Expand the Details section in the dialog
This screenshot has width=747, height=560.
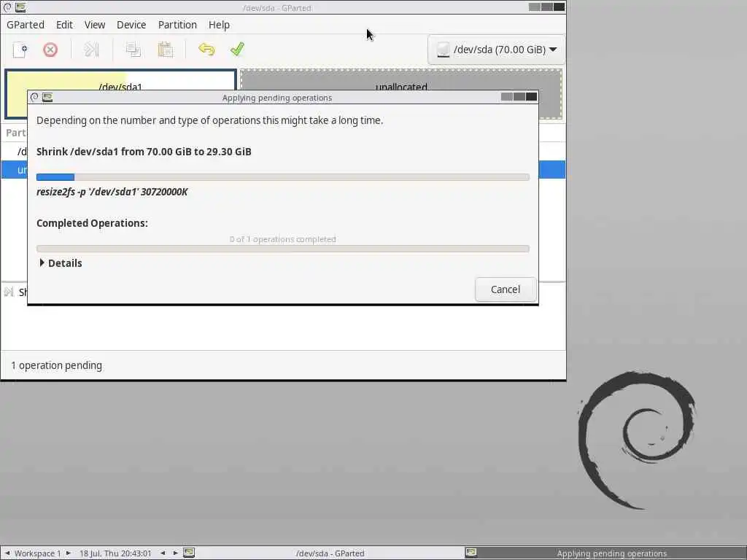coord(60,262)
